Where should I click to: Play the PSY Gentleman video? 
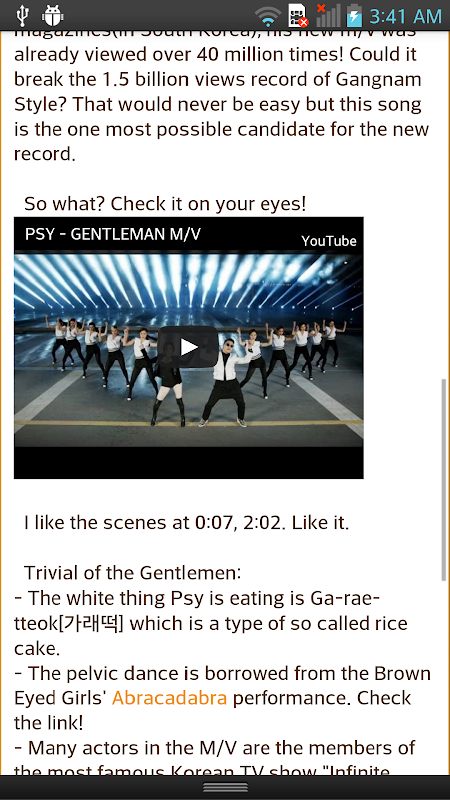[x=188, y=347]
